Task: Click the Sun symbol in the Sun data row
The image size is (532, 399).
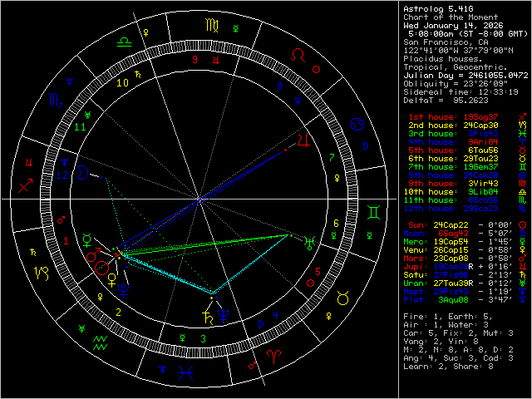Action: click(x=523, y=224)
